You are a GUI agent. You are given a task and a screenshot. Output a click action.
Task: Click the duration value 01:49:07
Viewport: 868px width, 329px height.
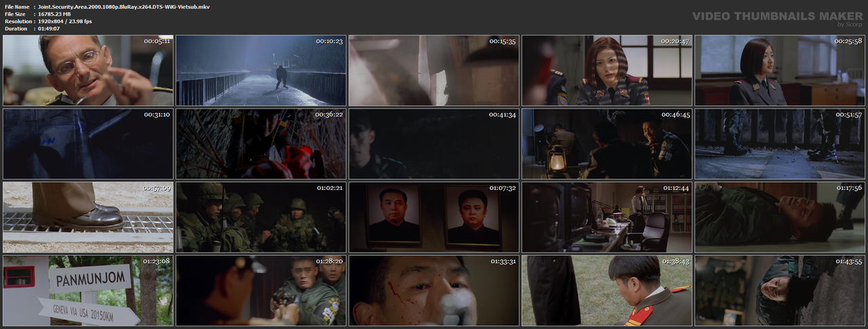coord(49,28)
